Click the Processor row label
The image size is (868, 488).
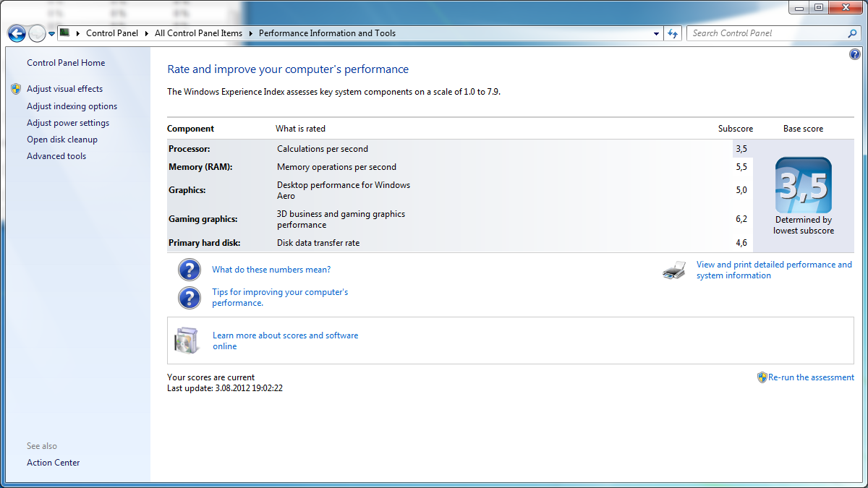coord(190,149)
